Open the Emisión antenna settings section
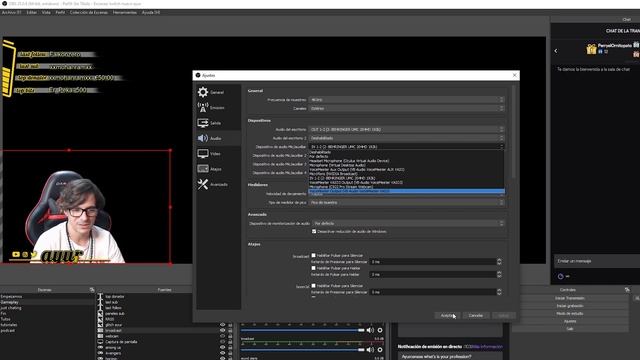Viewport: 640px width, 360px height. 218,108
